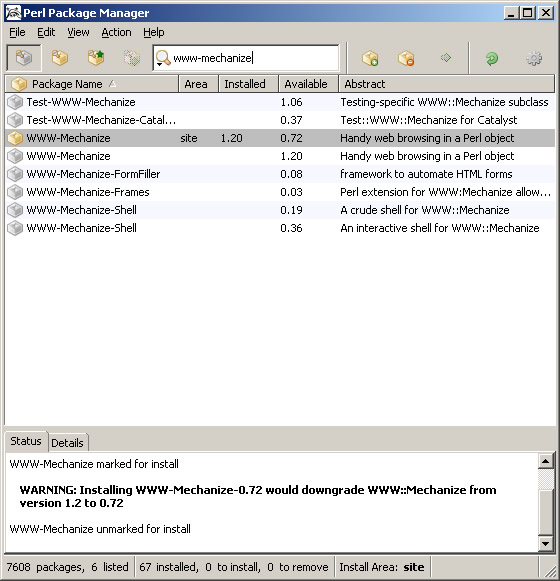Sort by Available column header
The height and width of the screenshot is (581, 560).
click(x=308, y=84)
